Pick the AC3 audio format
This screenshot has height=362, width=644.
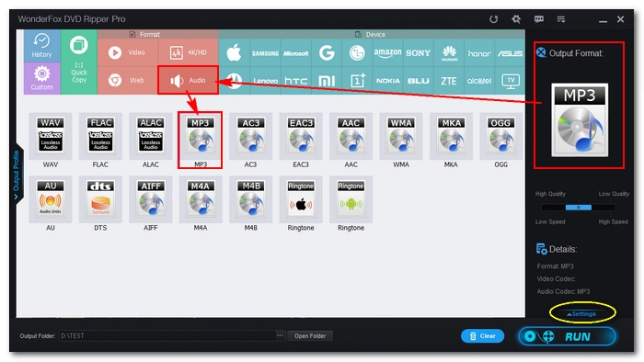(250, 137)
